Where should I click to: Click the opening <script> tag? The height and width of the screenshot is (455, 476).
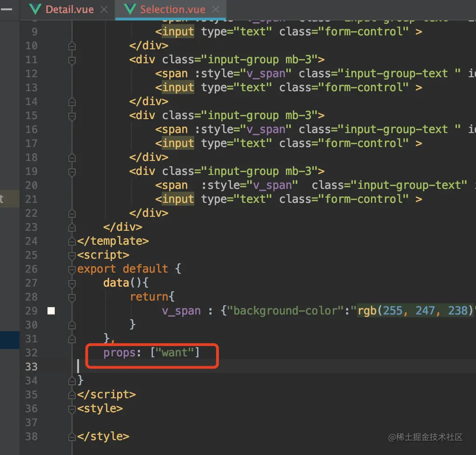pos(103,255)
